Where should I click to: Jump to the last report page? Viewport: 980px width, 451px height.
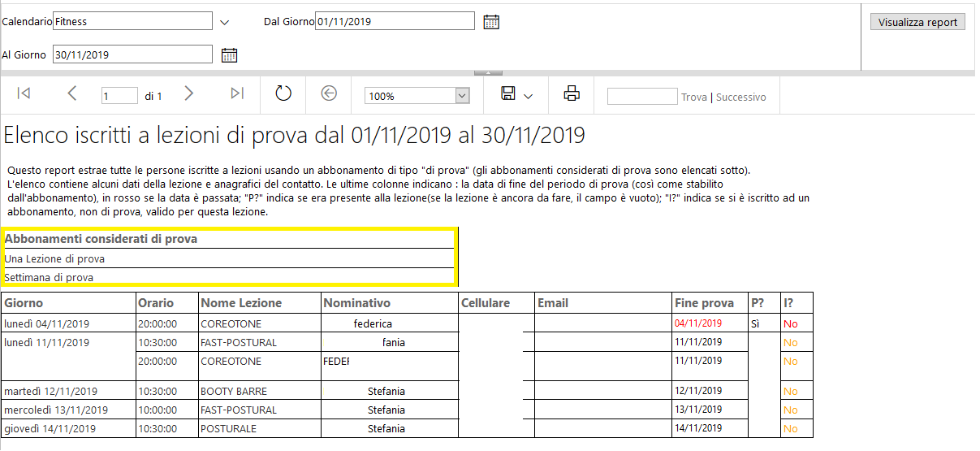tap(237, 94)
